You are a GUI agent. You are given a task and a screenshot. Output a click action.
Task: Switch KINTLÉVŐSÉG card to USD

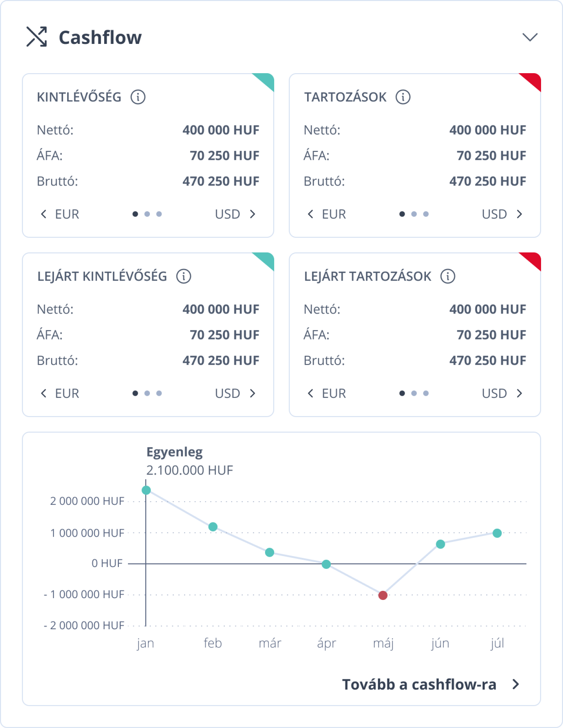tap(227, 214)
